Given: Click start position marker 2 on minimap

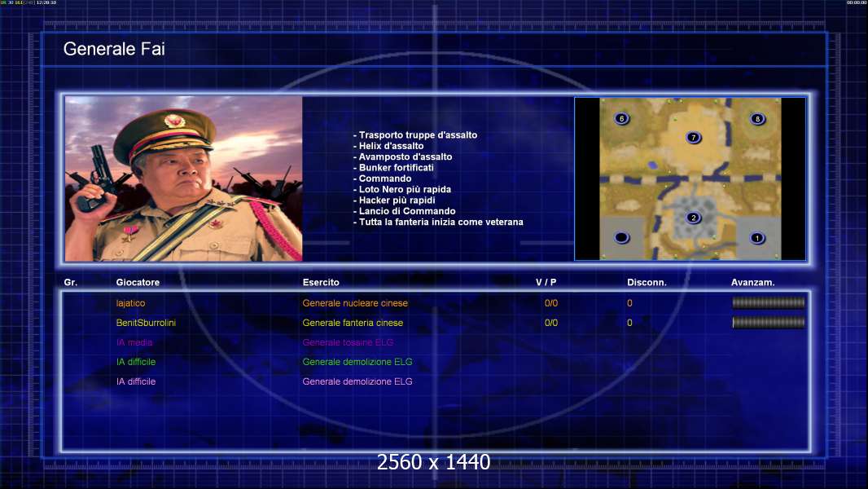Looking at the screenshot, I should click(693, 218).
